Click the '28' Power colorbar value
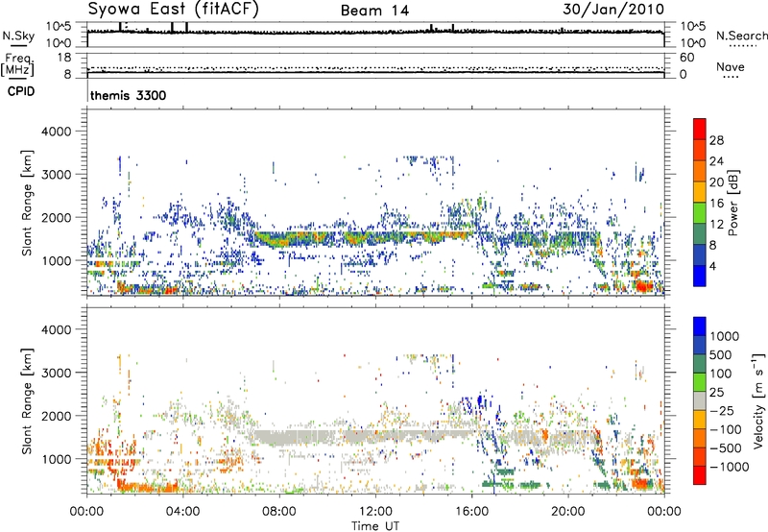The width and height of the screenshot is (768, 532). point(716,140)
